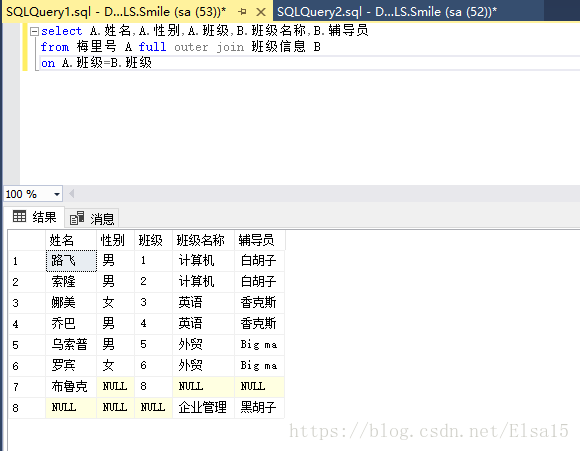Viewport: 580px width, 451px height.
Task: Click the cell 企业管理
Action: pos(203,408)
